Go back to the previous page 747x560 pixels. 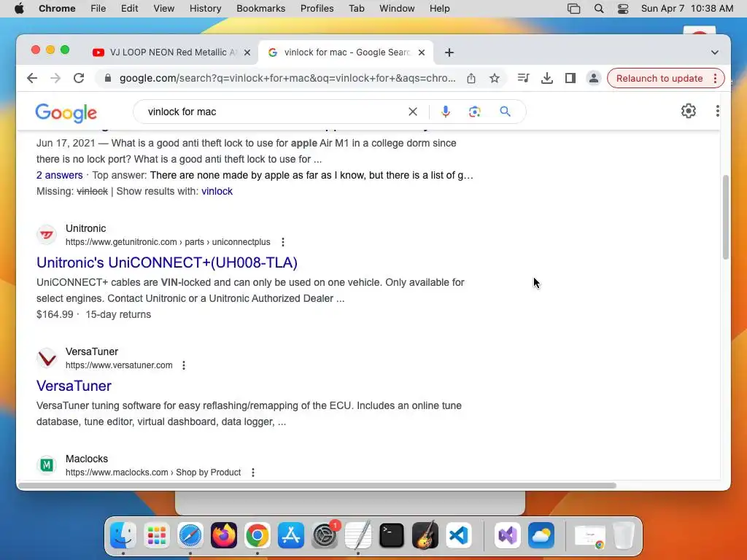coord(32,78)
